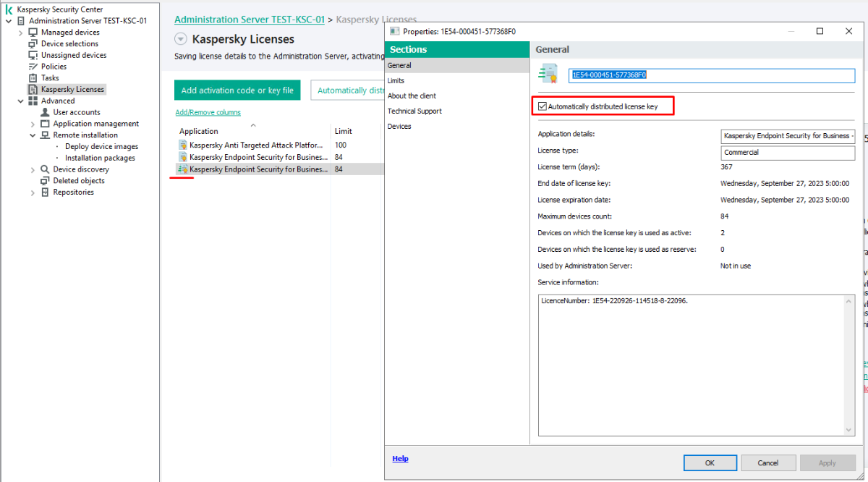Click the OK button
Screen dimensions: 868x482
(x=710, y=462)
